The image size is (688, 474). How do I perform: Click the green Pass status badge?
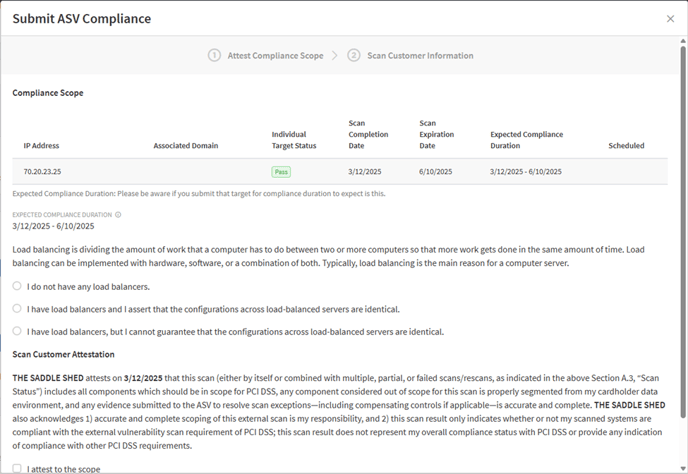pyautogui.click(x=281, y=172)
